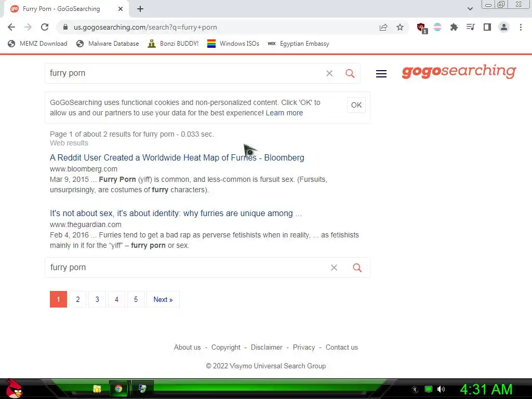Screen dimensions: 532x399
Task: Open the third taskbar program icon
Action: pyautogui.click(x=142, y=389)
